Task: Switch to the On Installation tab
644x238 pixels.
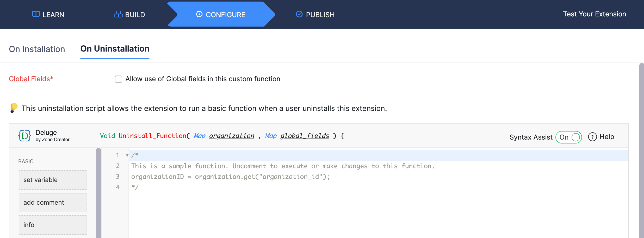Action: [x=37, y=49]
